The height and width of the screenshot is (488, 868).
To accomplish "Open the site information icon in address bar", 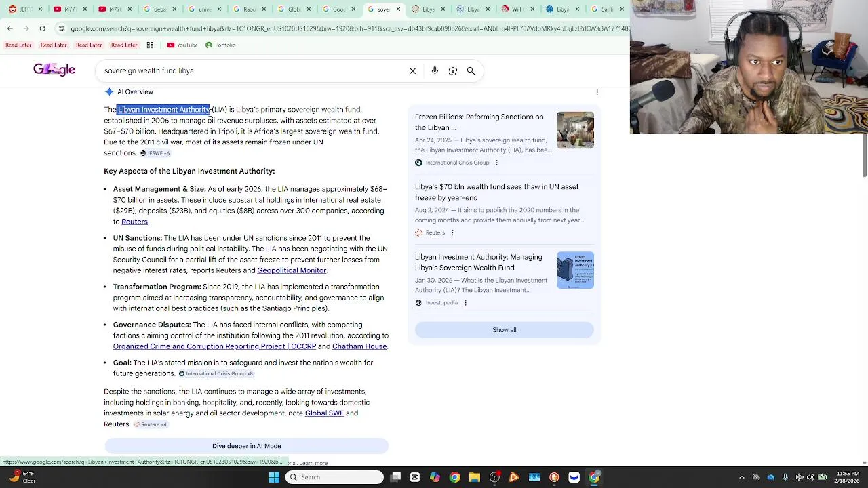I will pyautogui.click(x=62, y=28).
